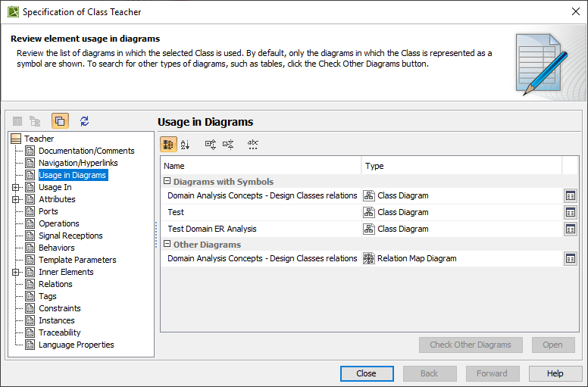Expand the Inner Elements tree node
The image size is (588, 387).
click(x=16, y=272)
